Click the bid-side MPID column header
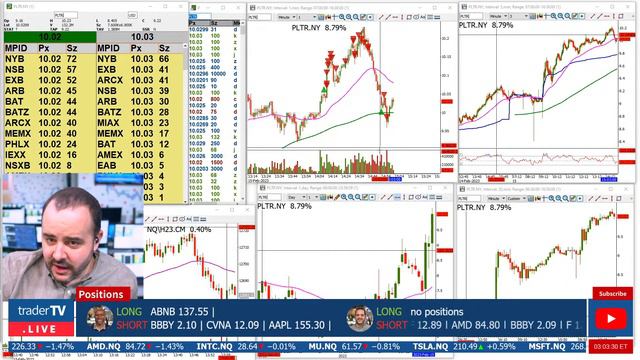The height and width of the screenshot is (360, 640). coord(16,48)
